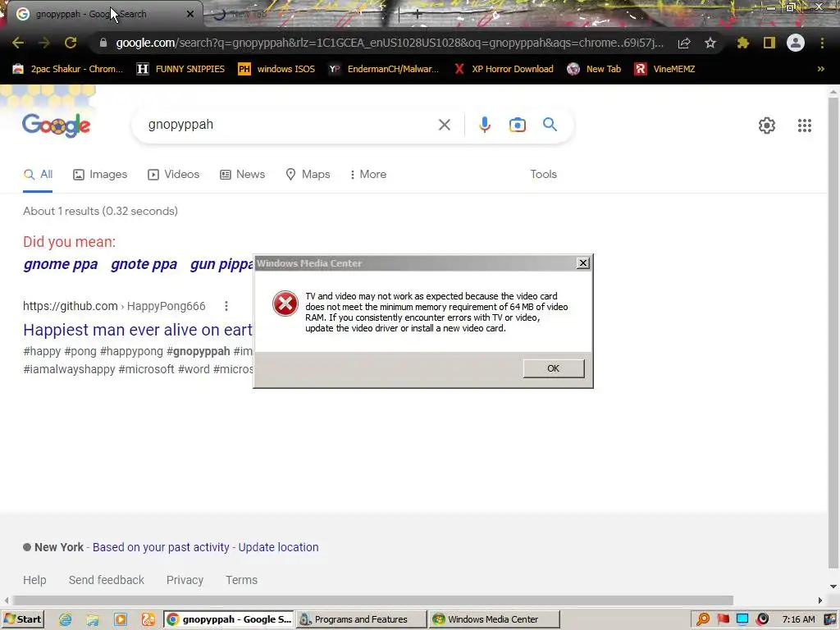Open the Privacy footer link
Image resolution: width=840 pixels, height=630 pixels.
(x=185, y=580)
